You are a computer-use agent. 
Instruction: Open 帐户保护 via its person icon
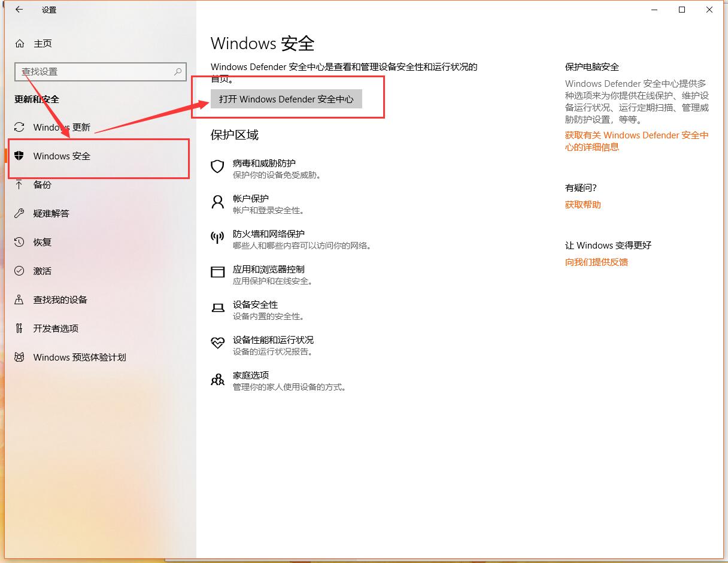pos(217,202)
